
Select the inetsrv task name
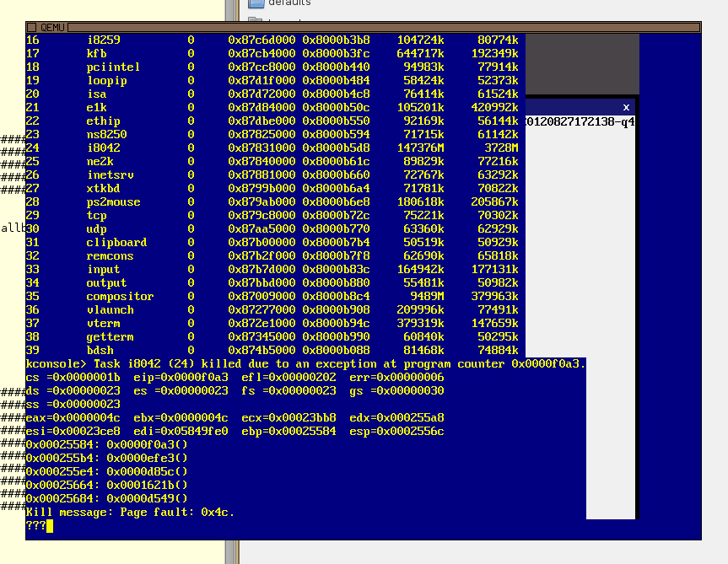(110, 175)
